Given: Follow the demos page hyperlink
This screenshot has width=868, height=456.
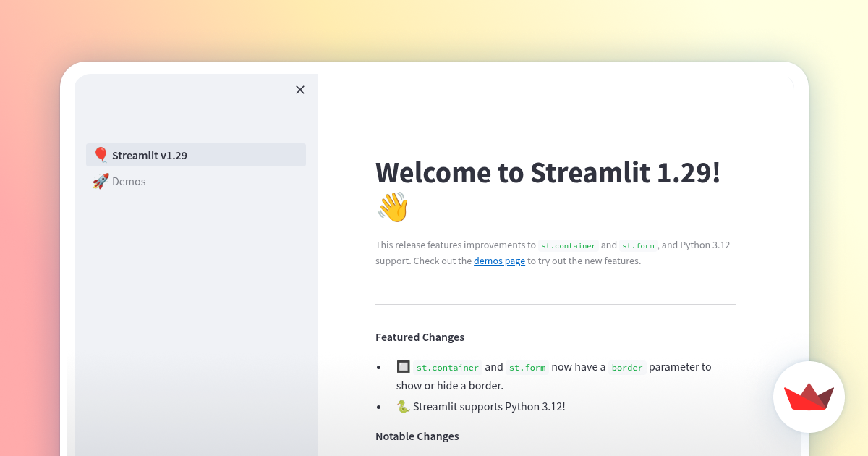Looking at the screenshot, I should [499, 261].
